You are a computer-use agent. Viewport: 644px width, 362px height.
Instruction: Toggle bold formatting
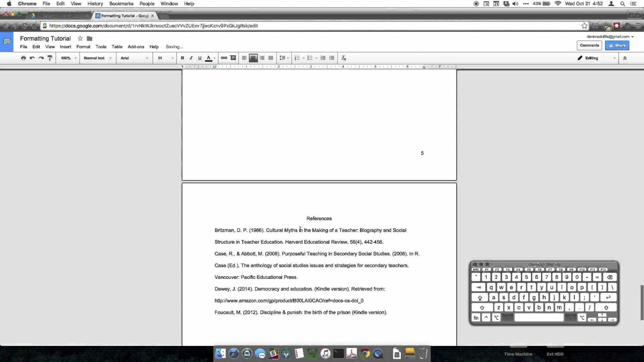182,58
